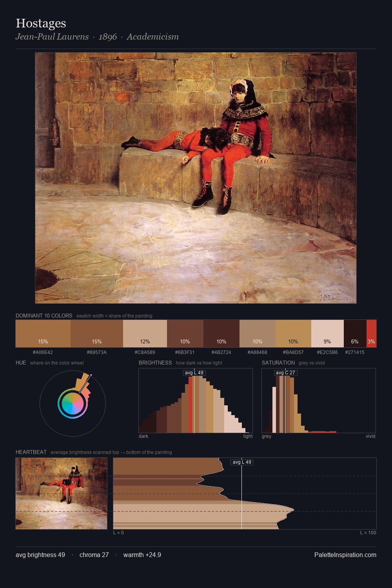392x588 pixels.
Task: Click the 'L = 100' axis label
Action: [x=368, y=533]
